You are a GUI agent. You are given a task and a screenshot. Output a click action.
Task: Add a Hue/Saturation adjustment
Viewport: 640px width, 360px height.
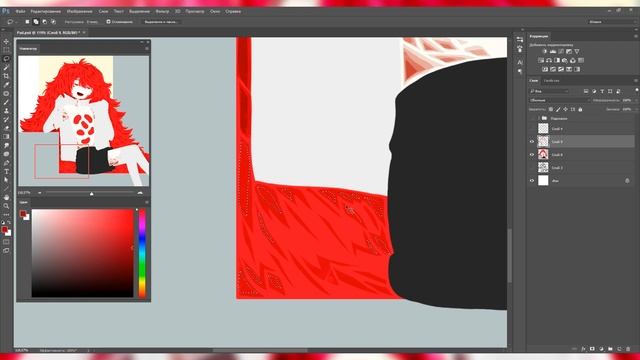pyautogui.click(x=541, y=60)
